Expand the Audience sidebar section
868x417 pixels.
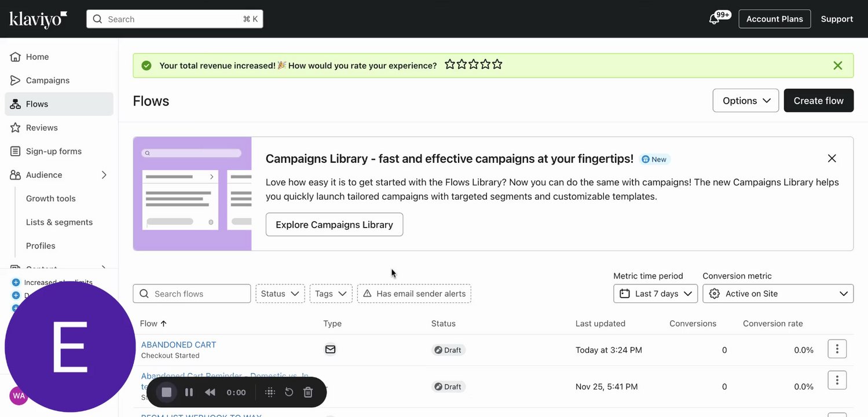coord(104,175)
